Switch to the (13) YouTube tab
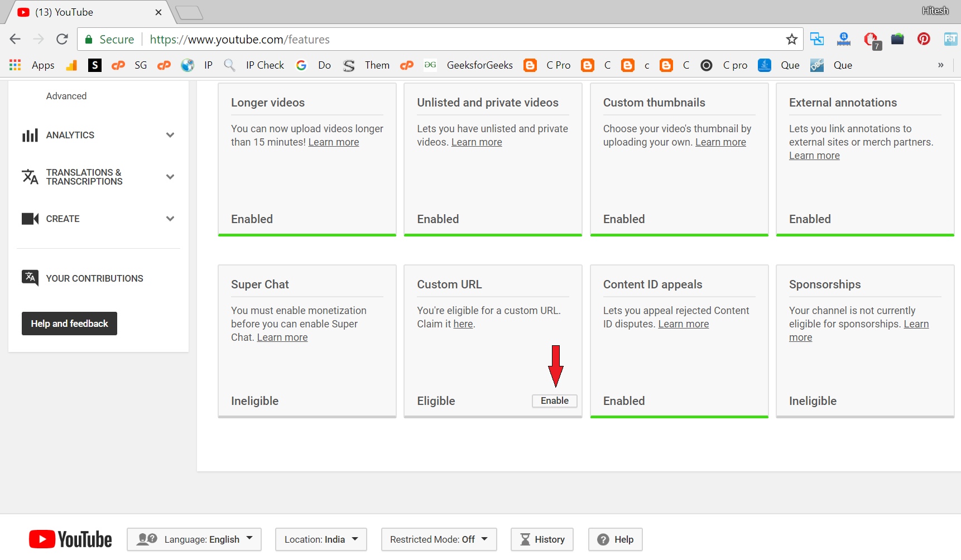The height and width of the screenshot is (560, 961). pos(89,12)
